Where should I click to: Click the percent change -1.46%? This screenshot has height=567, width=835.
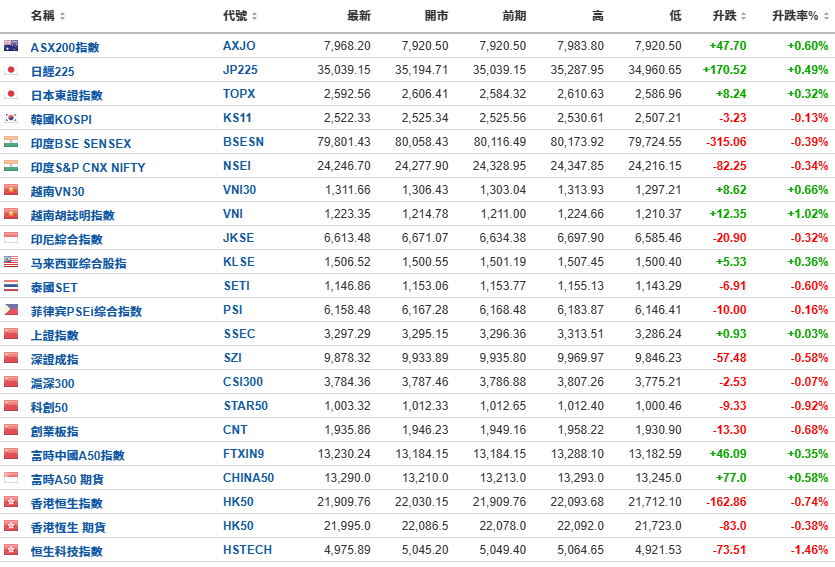click(809, 549)
